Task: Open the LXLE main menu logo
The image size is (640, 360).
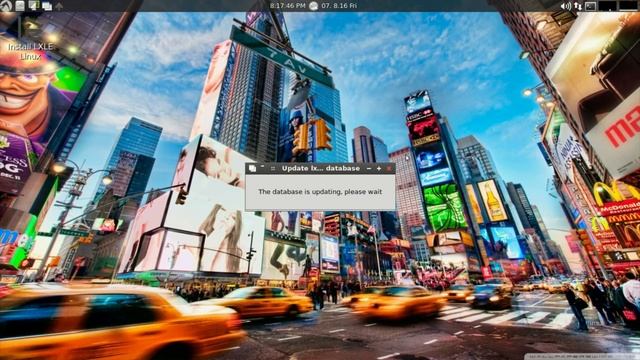Action: pos(6,5)
